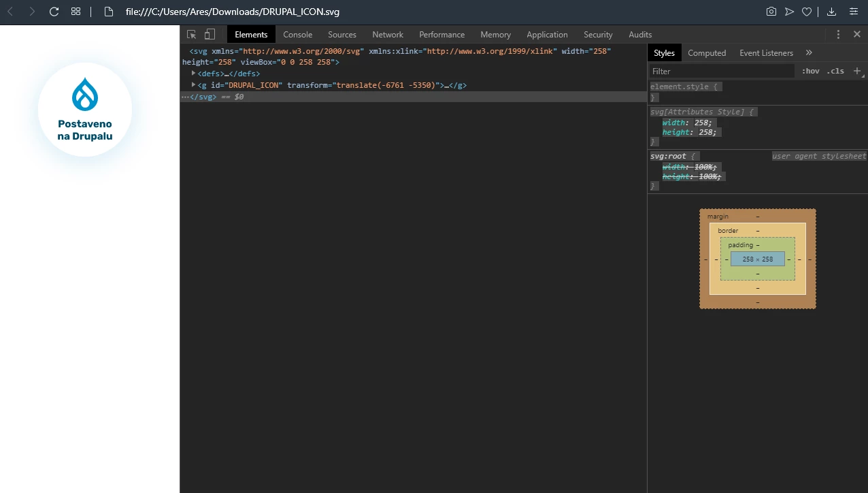Select the Styles sidebar tab
This screenshot has width=868, height=493.
pos(664,52)
